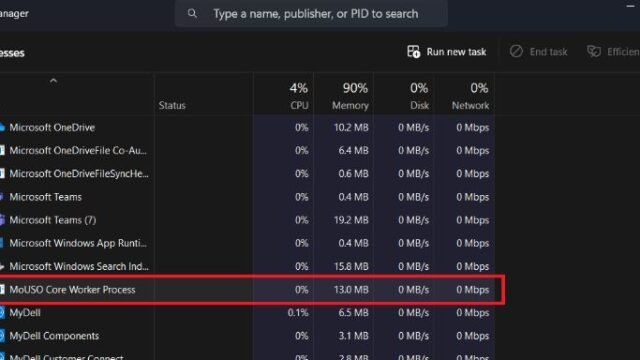Select the Microsoft Teams (7) process

[247, 220]
